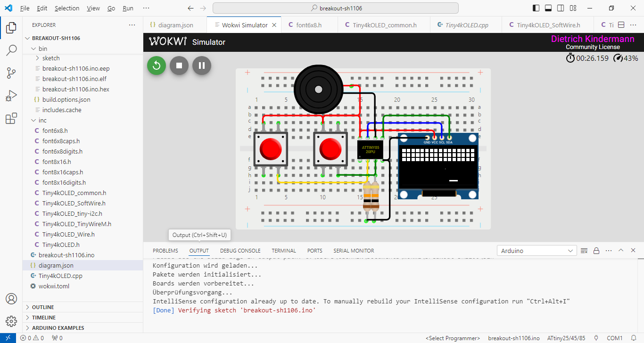The height and width of the screenshot is (343, 644).
Task: Restart the Wokwi simulation
Action: point(157,65)
